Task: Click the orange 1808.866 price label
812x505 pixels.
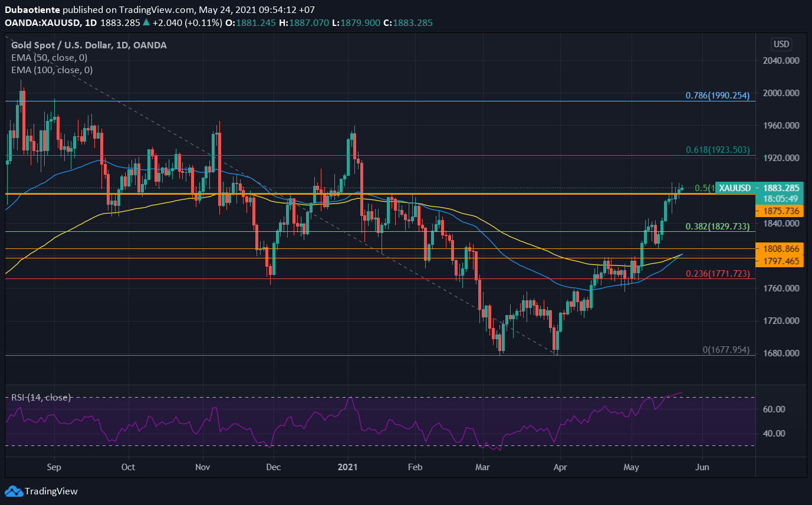Action: (x=781, y=249)
